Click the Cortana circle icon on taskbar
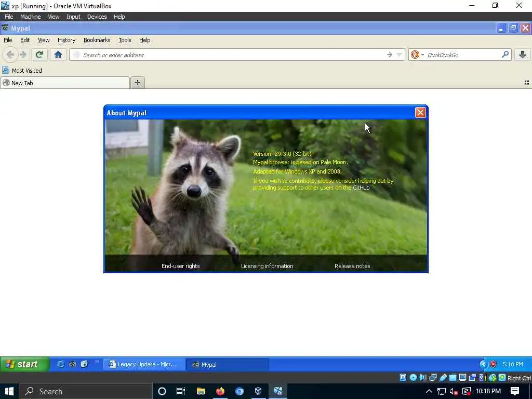 coord(162,391)
